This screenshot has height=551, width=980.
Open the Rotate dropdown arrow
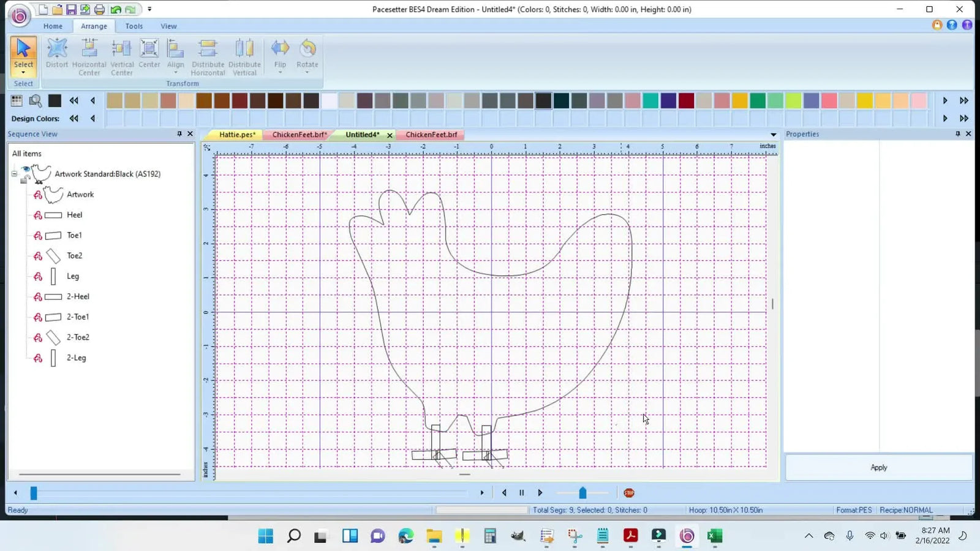pyautogui.click(x=307, y=73)
